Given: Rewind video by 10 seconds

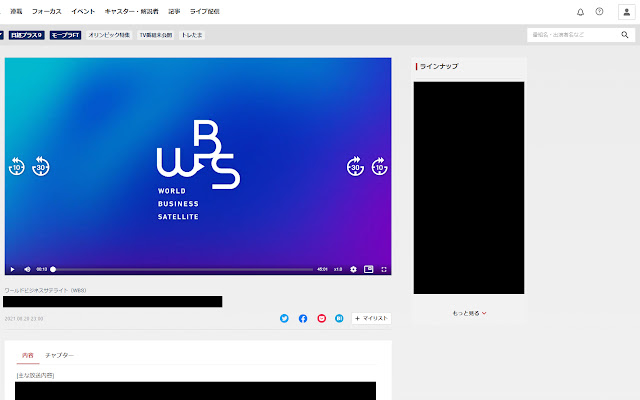Looking at the screenshot, I should [x=17, y=166].
